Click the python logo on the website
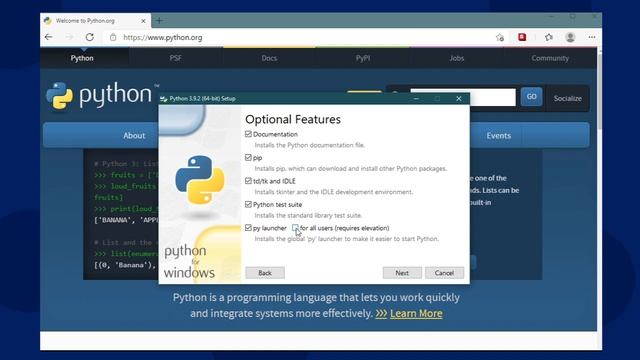The height and width of the screenshot is (360, 640). point(100,95)
